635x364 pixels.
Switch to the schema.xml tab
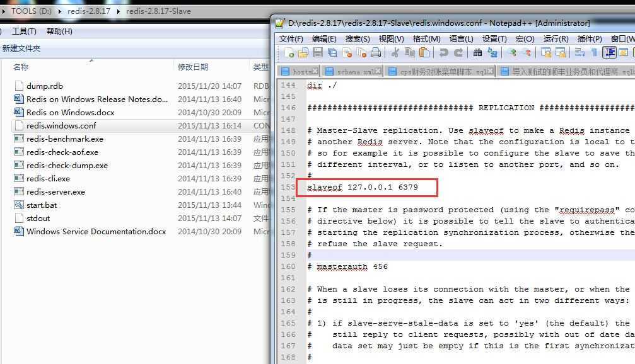pyautogui.click(x=352, y=72)
